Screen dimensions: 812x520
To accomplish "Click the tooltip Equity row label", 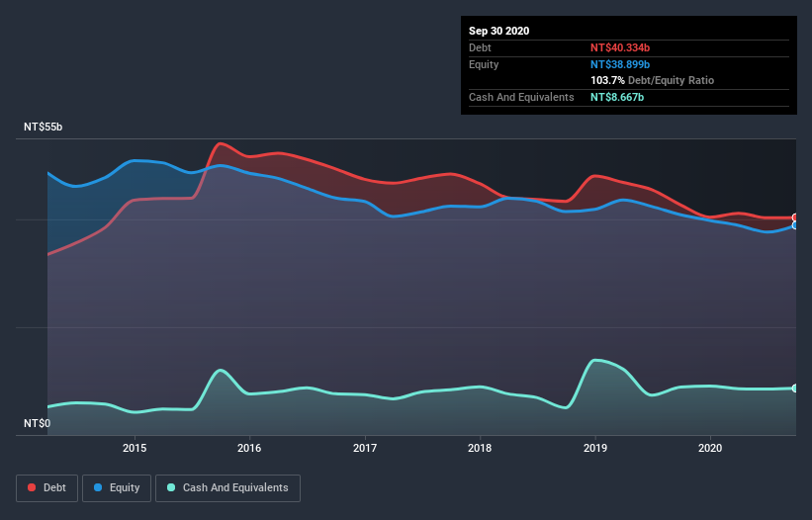I will tap(484, 64).
